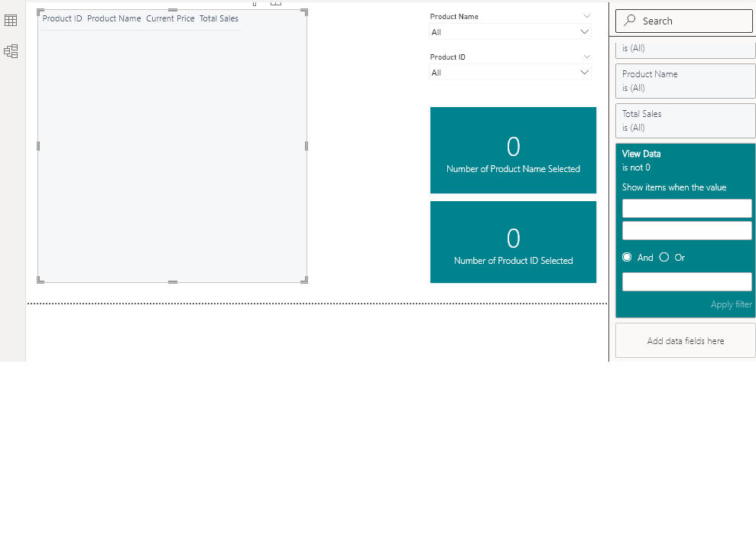Open the Data table view icon
The width and height of the screenshot is (756, 533).
tap(11, 20)
